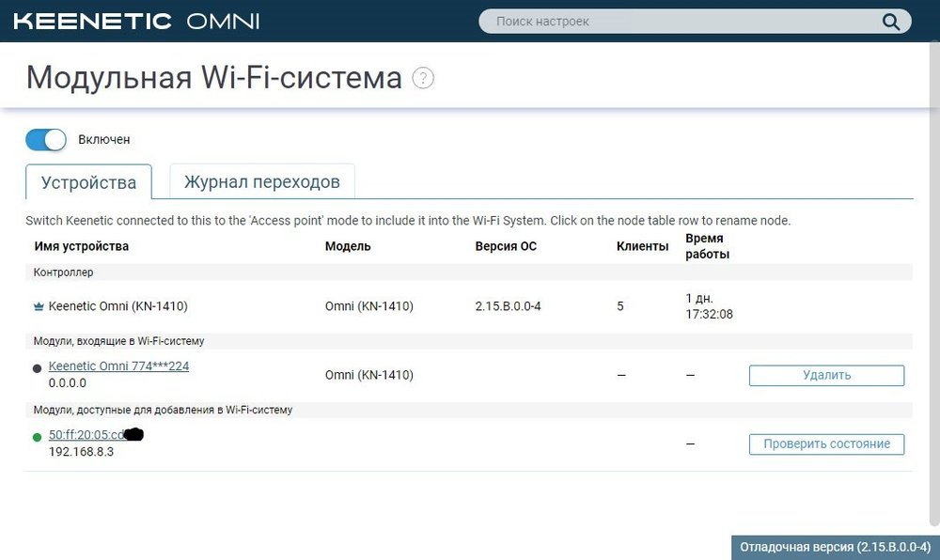Click the "Модель" column header
Image resolution: width=940 pixels, height=560 pixels.
tap(348, 246)
